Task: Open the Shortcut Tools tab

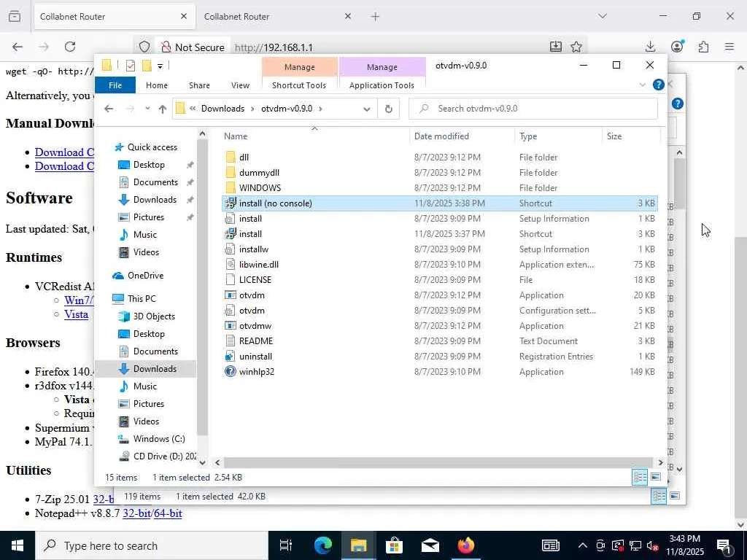Action: point(299,85)
